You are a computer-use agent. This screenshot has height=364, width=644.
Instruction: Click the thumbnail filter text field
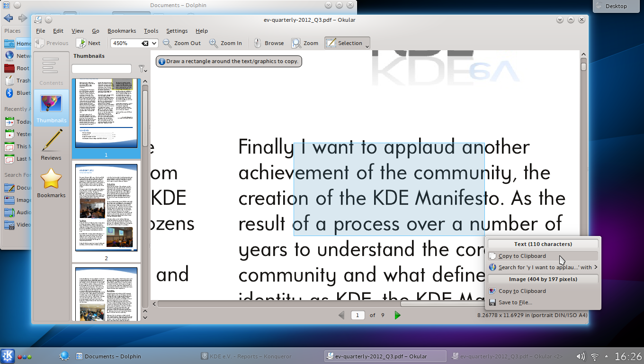pyautogui.click(x=101, y=69)
